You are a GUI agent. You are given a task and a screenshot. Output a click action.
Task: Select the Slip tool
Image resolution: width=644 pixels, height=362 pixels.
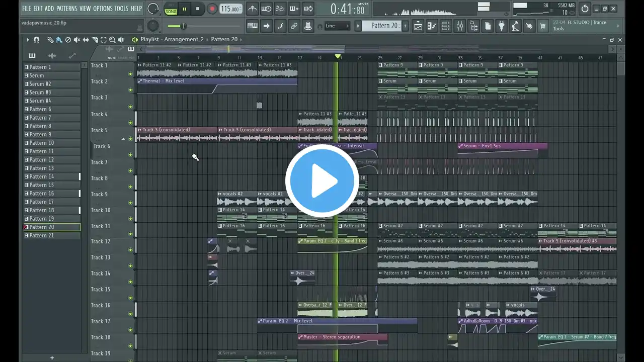pos(86,40)
